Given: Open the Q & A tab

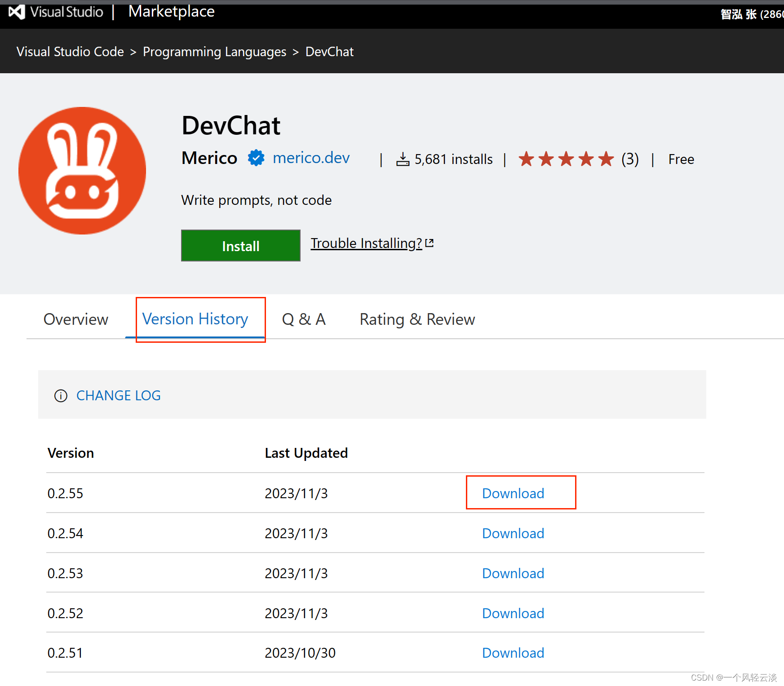Looking at the screenshot, I should tap(303, 319).
